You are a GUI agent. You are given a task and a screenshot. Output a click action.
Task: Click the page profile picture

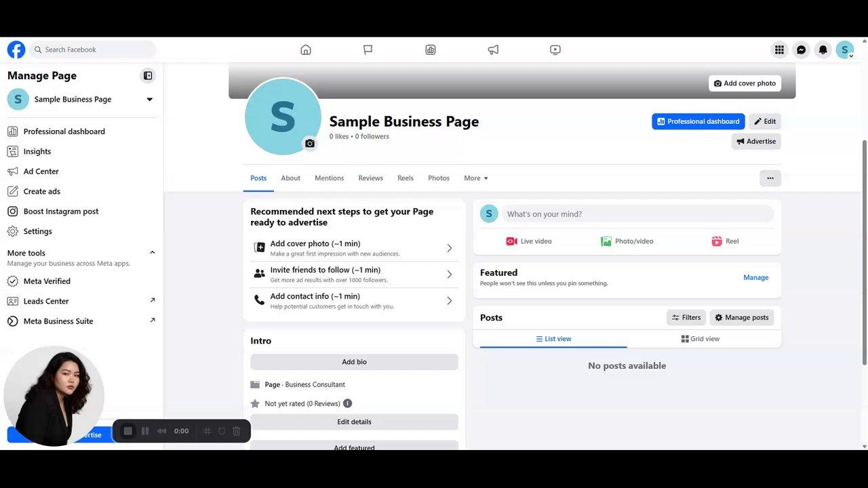pyautogui.click(x=283, y=117)
